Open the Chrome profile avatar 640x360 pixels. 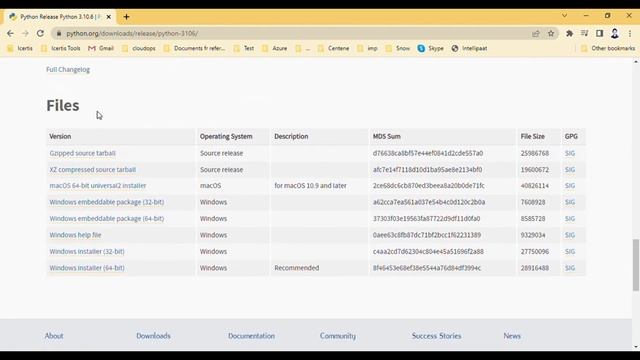click(615, 33)
